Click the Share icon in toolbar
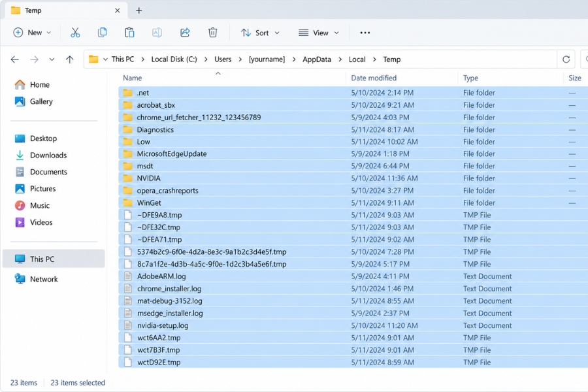The height and width of the screenshot is (392, 588). click(185, 33)
